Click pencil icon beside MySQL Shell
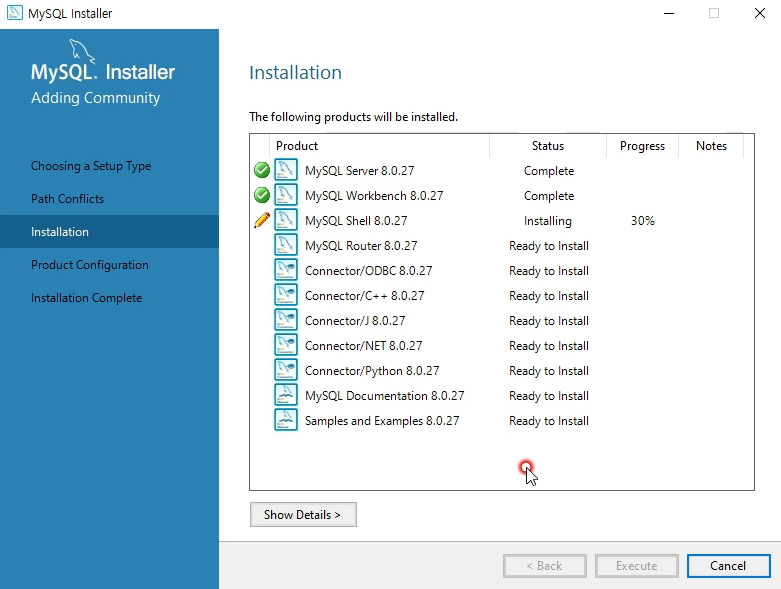 pos(262,220)
